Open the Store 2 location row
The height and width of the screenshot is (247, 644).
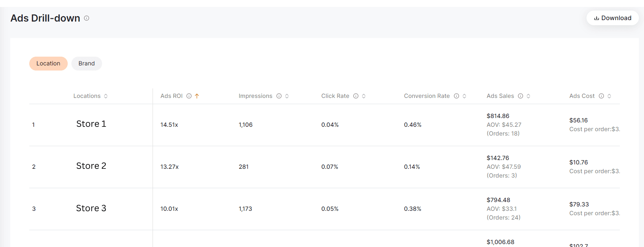[91, 166]
